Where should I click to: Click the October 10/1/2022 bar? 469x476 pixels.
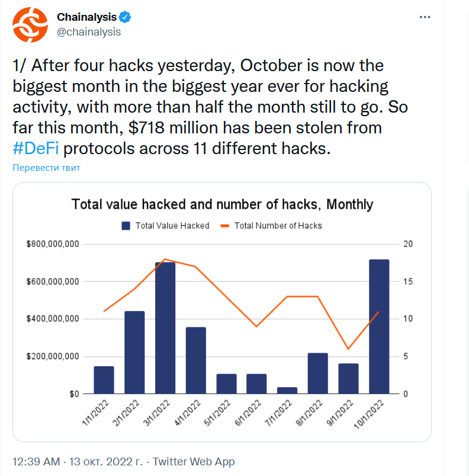click(379, 327)
